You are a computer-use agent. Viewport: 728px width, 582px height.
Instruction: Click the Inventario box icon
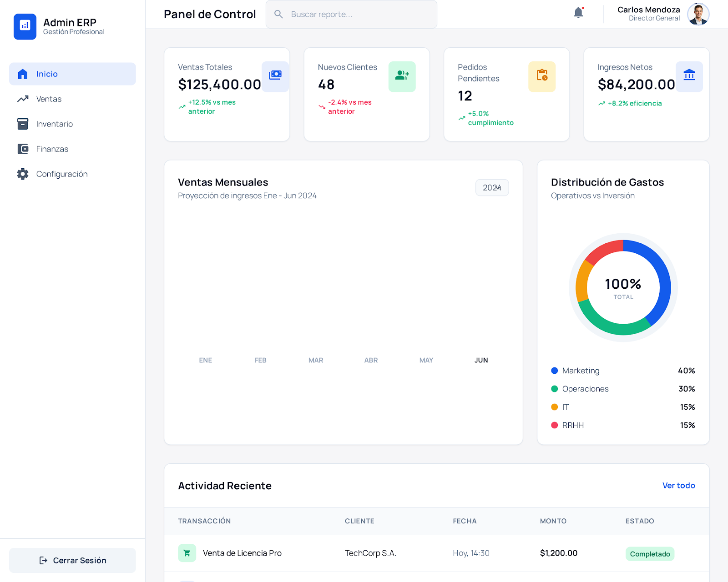(22, 124)
